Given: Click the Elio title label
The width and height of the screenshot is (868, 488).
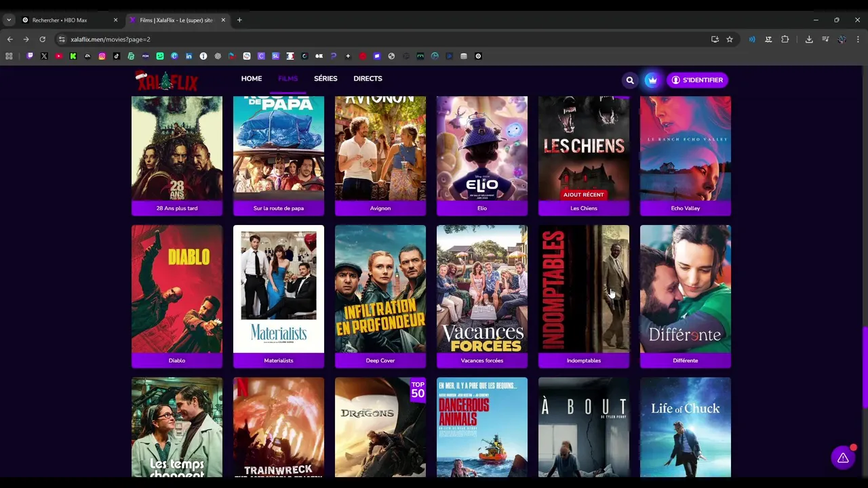Looking at the screenshot, I should [482, 208].
